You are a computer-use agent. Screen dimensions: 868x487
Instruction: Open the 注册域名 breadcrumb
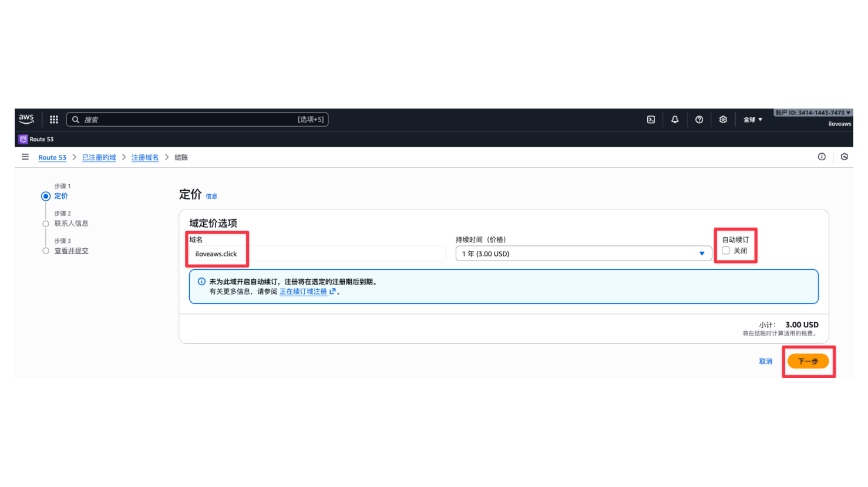click(145, 158)
